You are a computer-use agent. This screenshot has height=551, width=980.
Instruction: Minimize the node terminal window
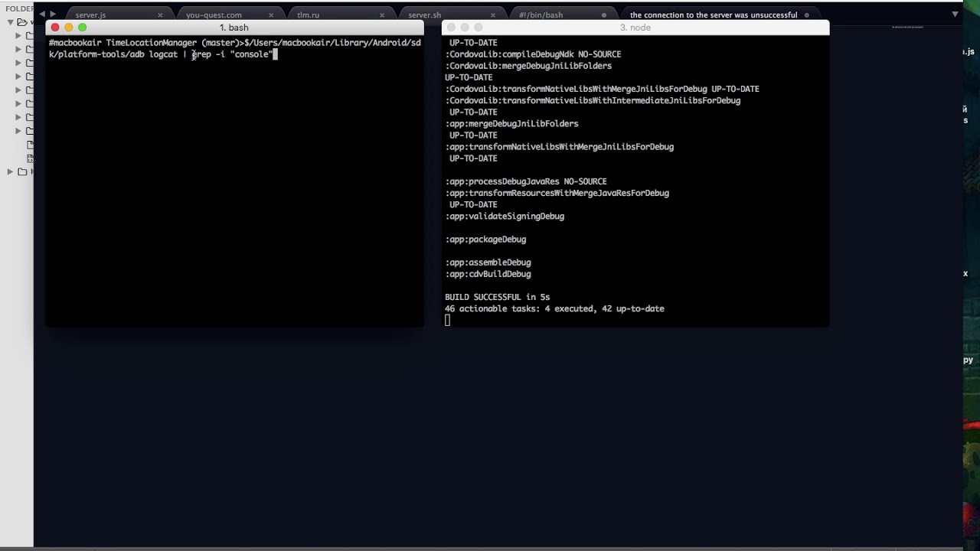click(465, 28)
